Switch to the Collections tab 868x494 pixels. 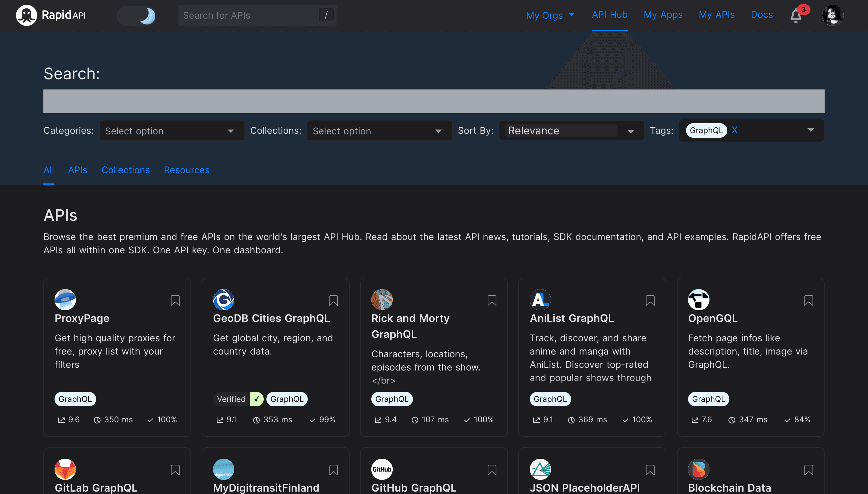[x=125, y=170]
